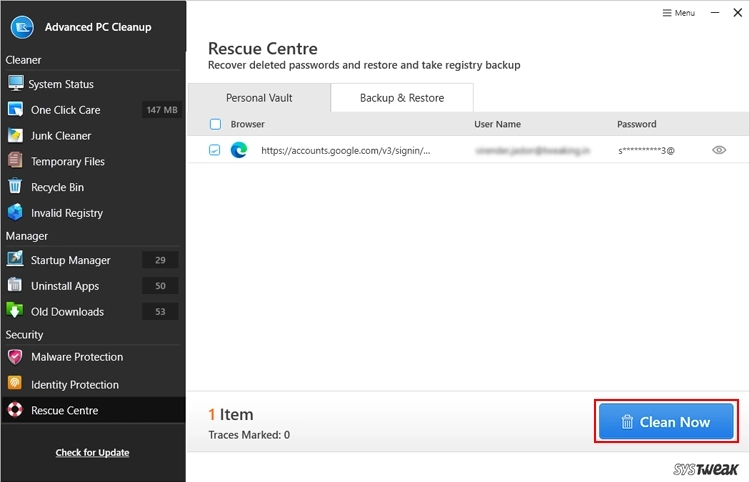Open Old Downloads green arrow icon

click(x=15, y=311)
